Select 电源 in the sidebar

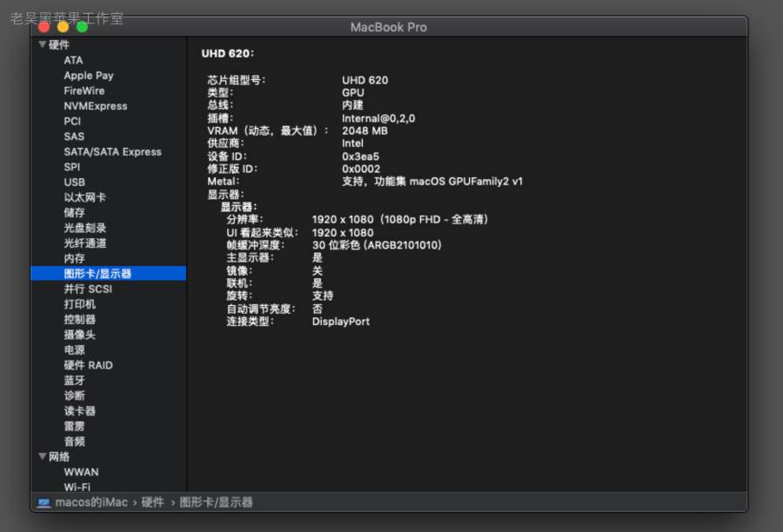tap(74, 349)
